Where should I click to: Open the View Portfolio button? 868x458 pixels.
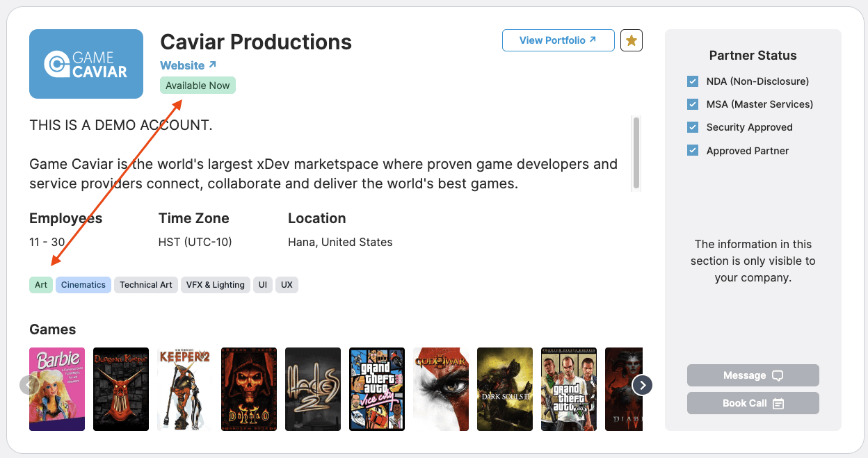[558, 40]
